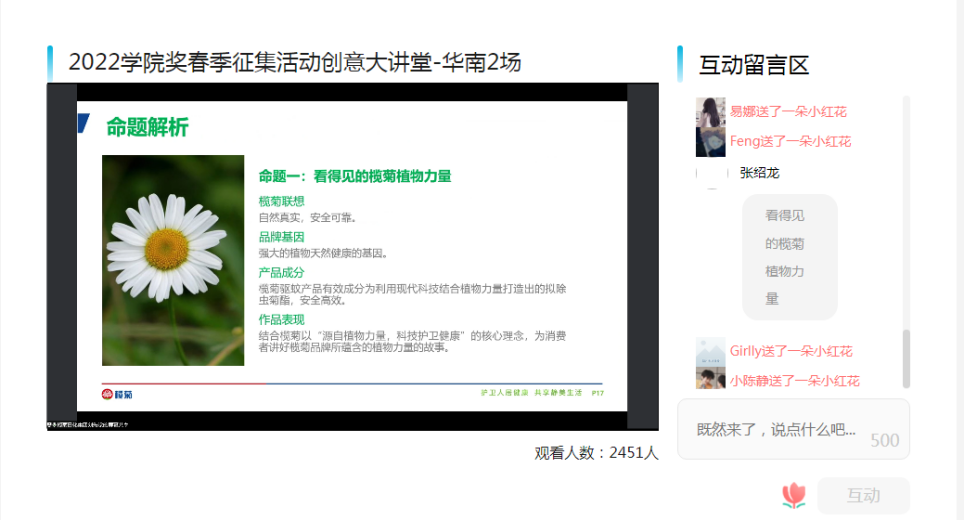Click slide footer slogan '护卫人居健康 共享静美生活'
The width and height of the screenshot is (964, 520).
[531, 393]
